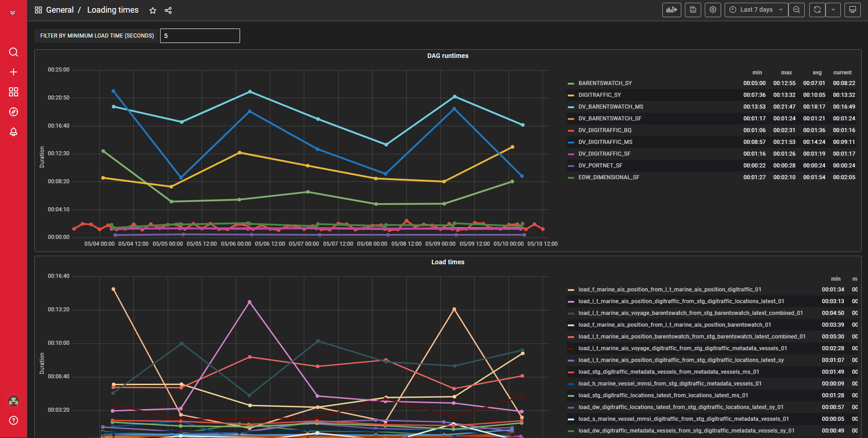Screen dimensions: 868x438
Task: Refresh the dashboard
Action: pyautogui.click(x=817, y=10)
